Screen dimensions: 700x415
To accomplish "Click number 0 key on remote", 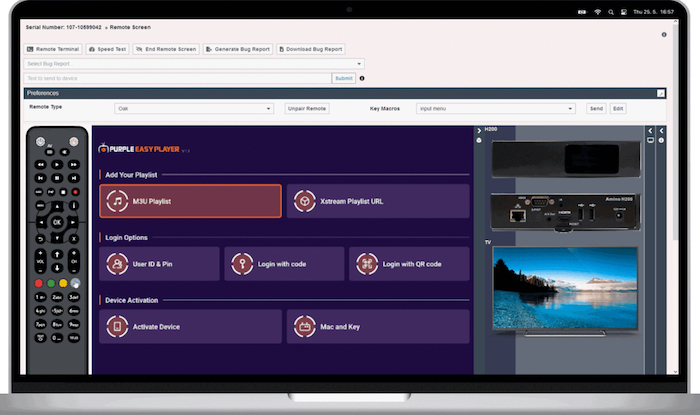I will 57,338.
